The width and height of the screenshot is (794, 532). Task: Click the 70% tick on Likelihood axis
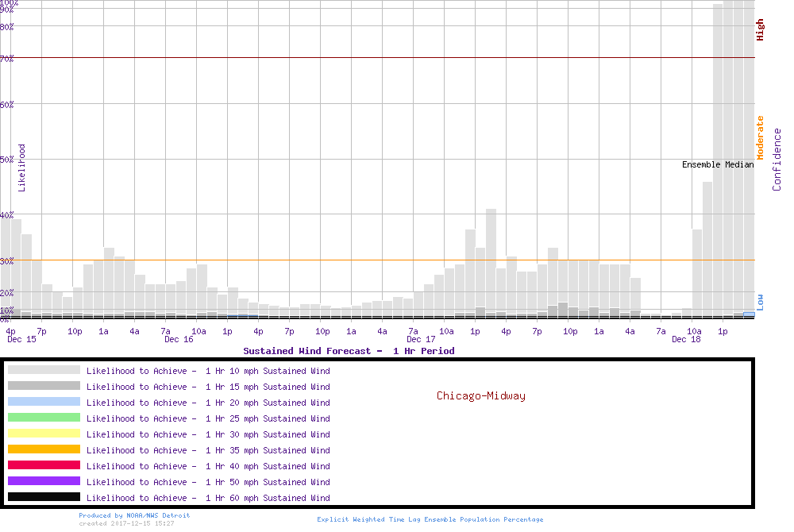click(x=7, y=58)
